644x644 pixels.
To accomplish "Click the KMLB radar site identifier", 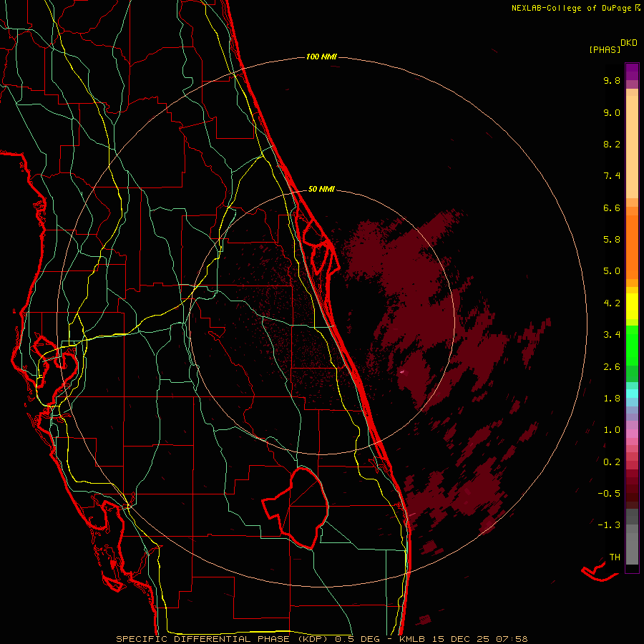I will [411, 639].
